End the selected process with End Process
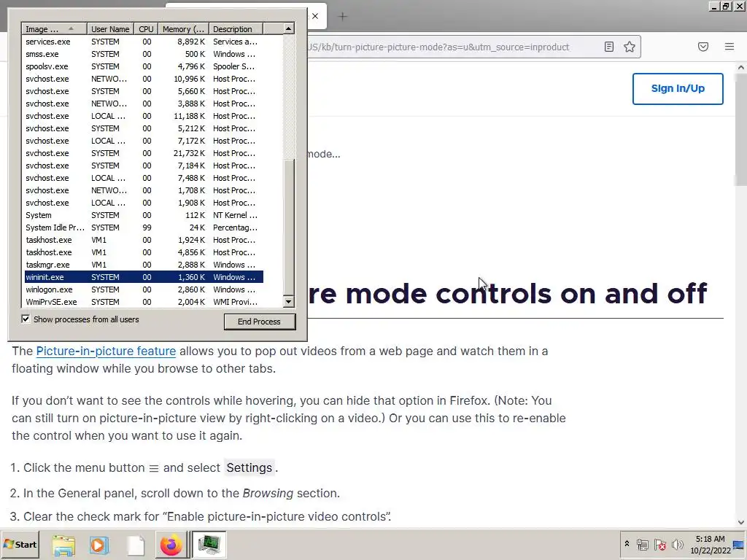747x560 pixels. coord(260,322)
